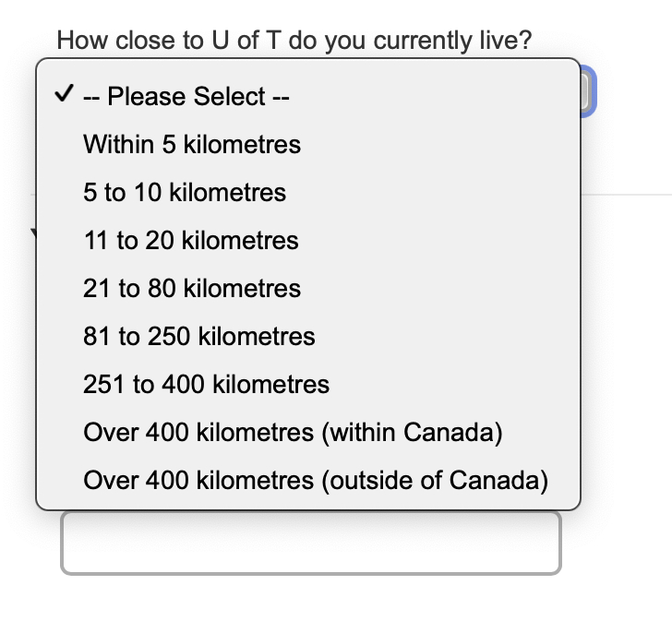
Task: Select "Over 400 kilometres (outside of Canada)"
Action: [x=316, y=481]
